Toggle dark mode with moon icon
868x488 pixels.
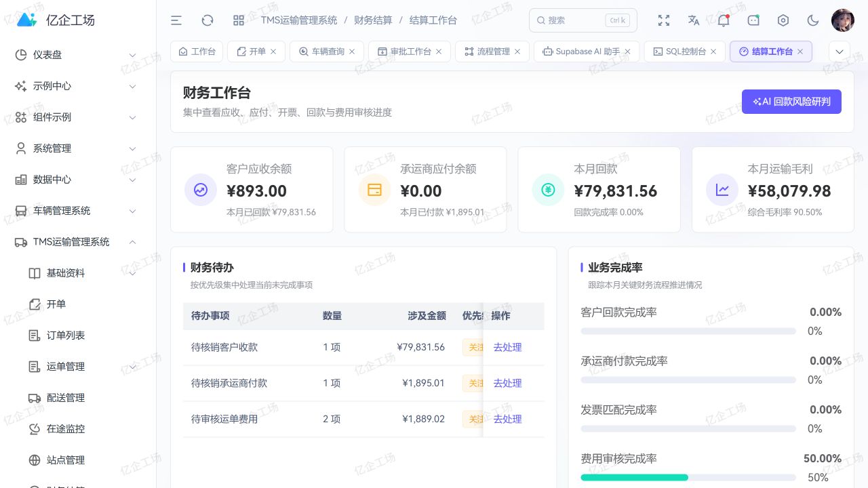coord(813,20)
